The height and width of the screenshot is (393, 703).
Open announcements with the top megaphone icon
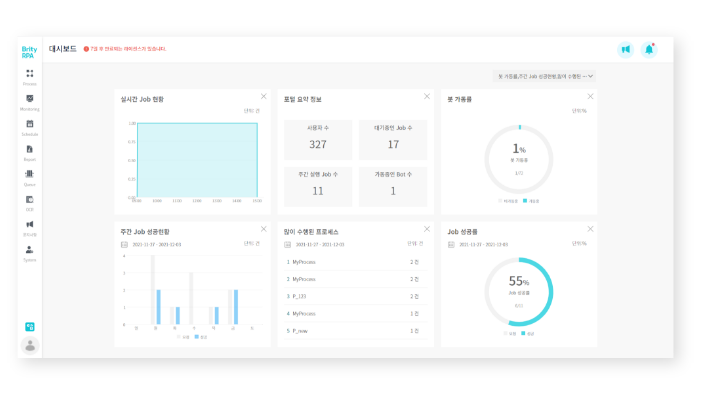click(x=625, y=49)
